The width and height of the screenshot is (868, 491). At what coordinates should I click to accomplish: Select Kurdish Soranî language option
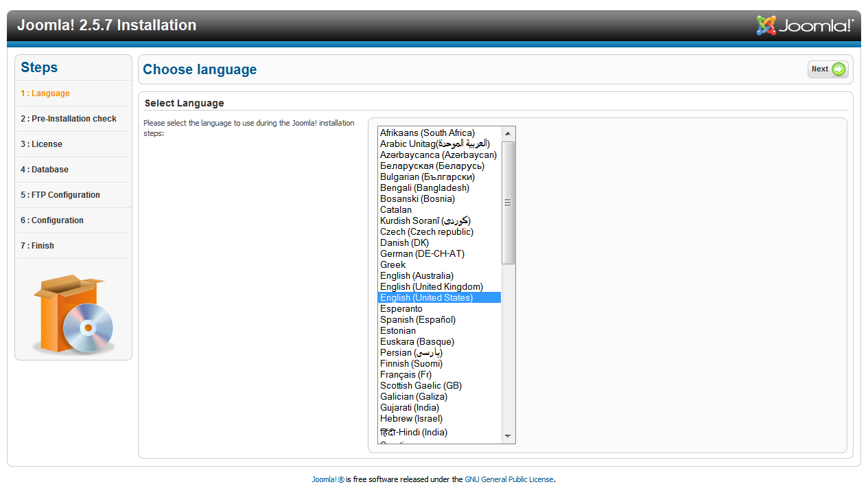[439, 221]
